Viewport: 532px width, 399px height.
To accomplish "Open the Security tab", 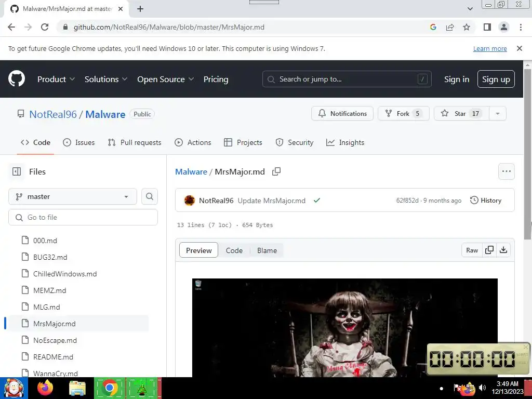I will (295, 142).
